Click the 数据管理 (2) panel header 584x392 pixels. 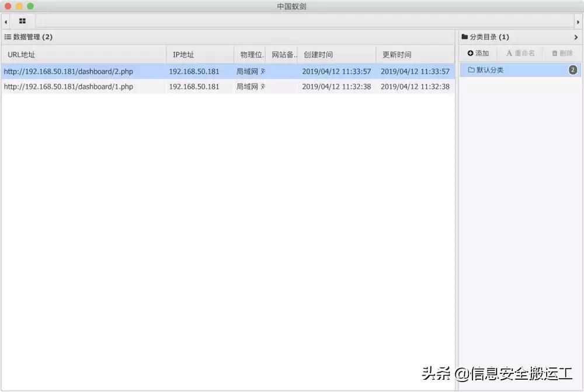(x=28, y=36)
